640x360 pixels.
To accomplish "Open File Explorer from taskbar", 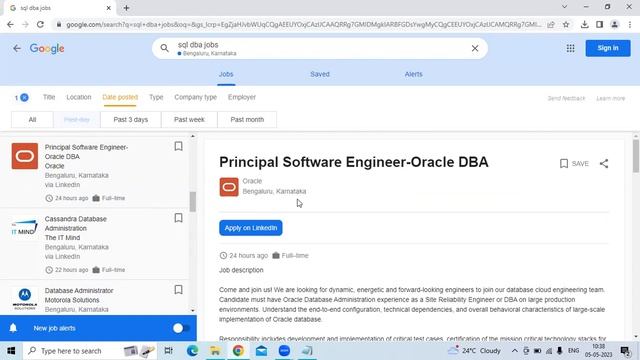I will (215, 351).
